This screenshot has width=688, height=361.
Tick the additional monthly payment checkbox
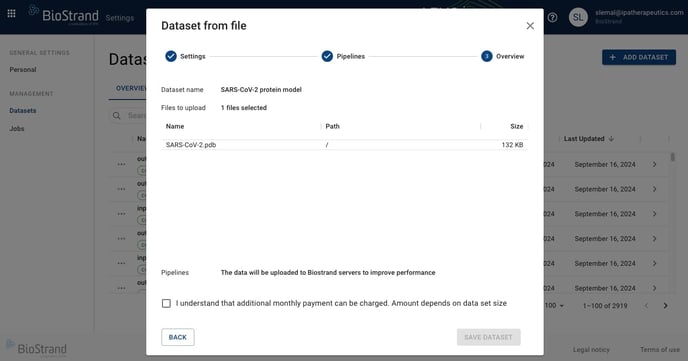tap(166, 304)
